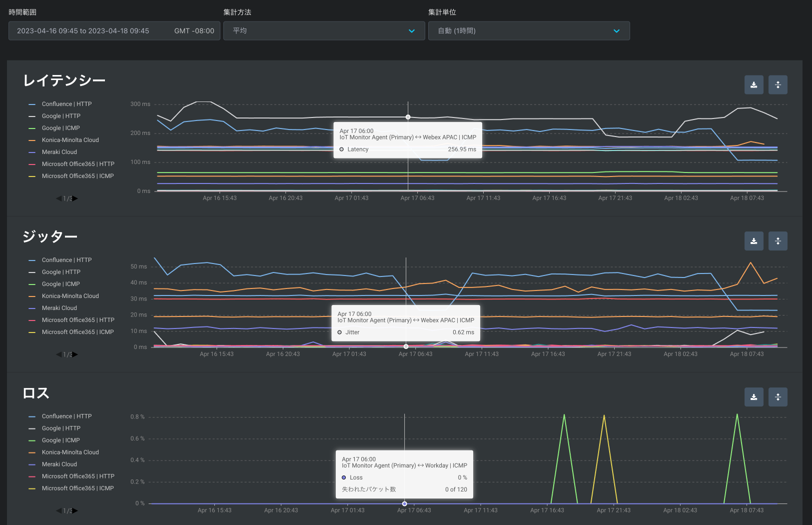The height and width of the screenshot is (525, 812).
Task: Click green Google | ICMP swatch in ロス legend
Action: point(32,440)
